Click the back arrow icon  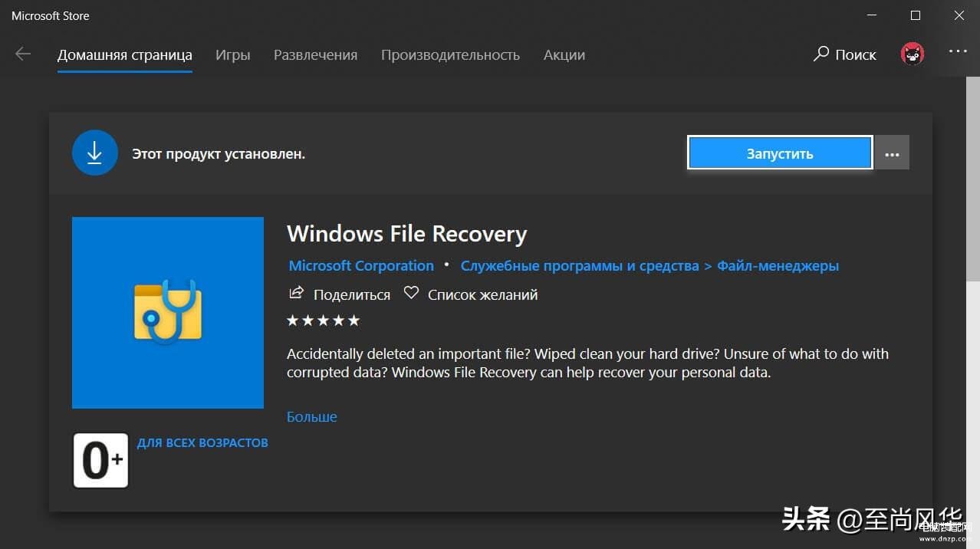pyautogui.click(x=23, y=54)
